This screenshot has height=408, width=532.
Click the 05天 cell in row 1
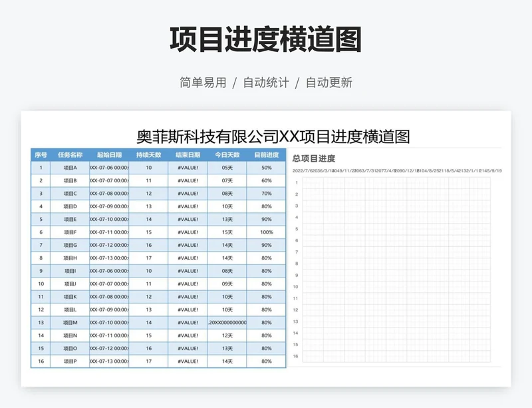[227, 168]
